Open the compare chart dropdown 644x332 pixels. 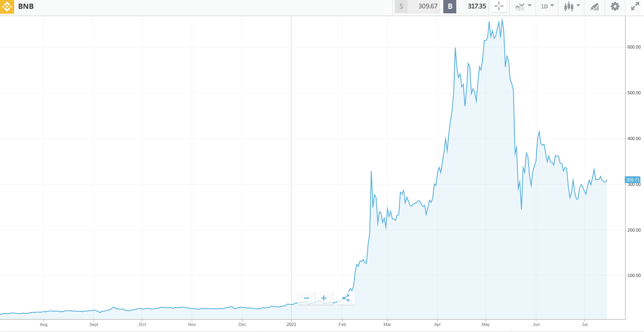(x=523, y=6)
